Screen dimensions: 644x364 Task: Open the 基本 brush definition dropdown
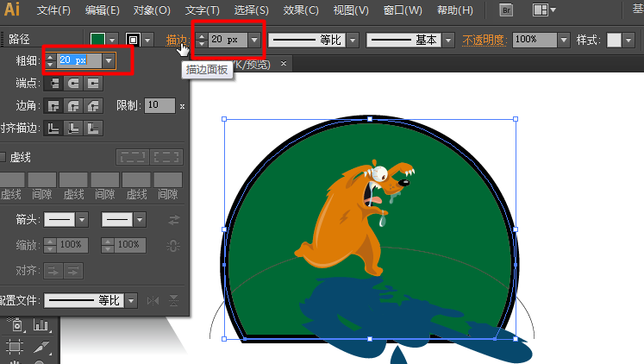(448, 41)
